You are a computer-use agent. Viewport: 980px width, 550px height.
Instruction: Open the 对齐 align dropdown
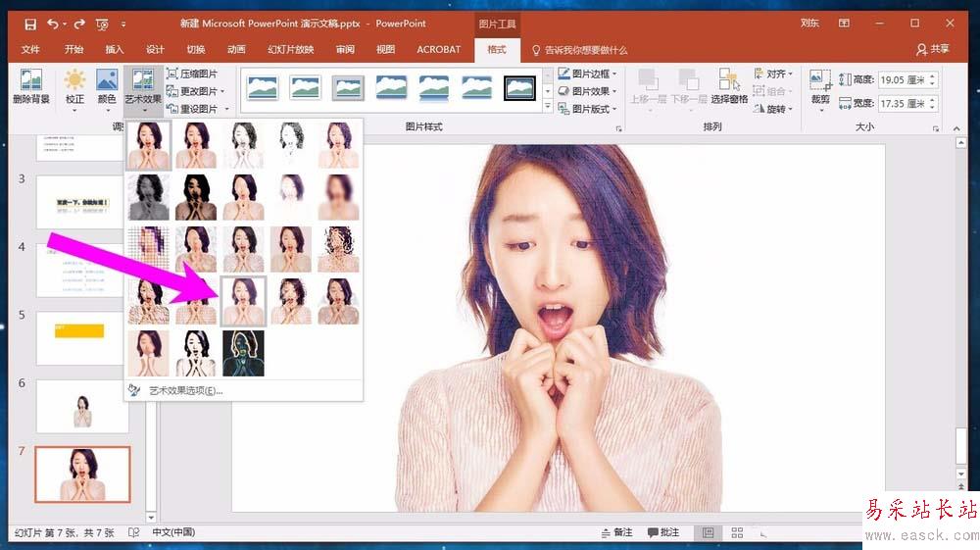pyautogui.click(x=773, y=74)
